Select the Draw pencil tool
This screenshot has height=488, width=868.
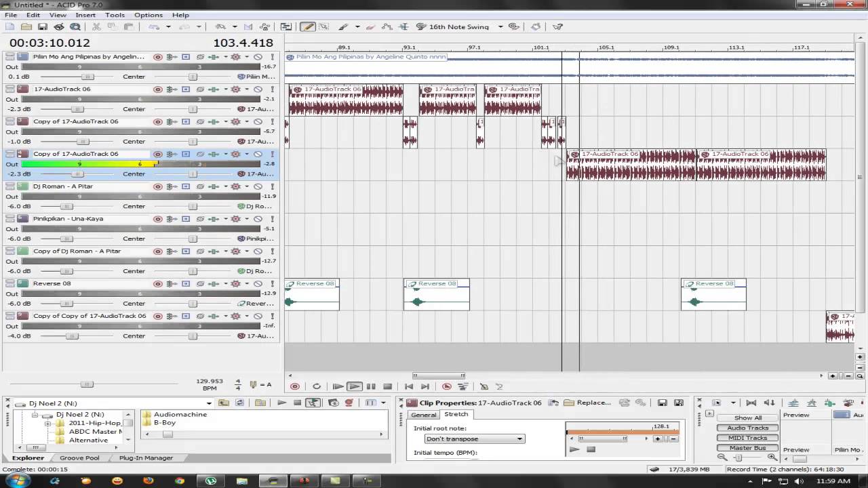coord(307,27)
